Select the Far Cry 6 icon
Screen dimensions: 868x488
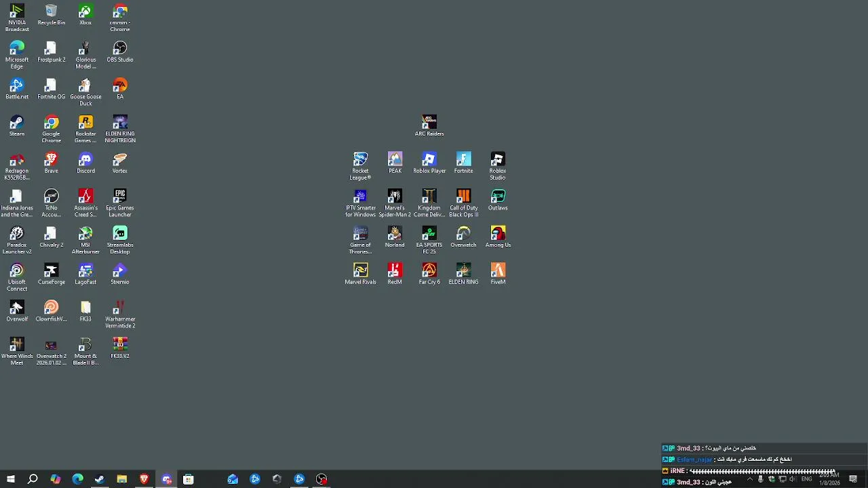pyautogui.click(x=429, y=274)
